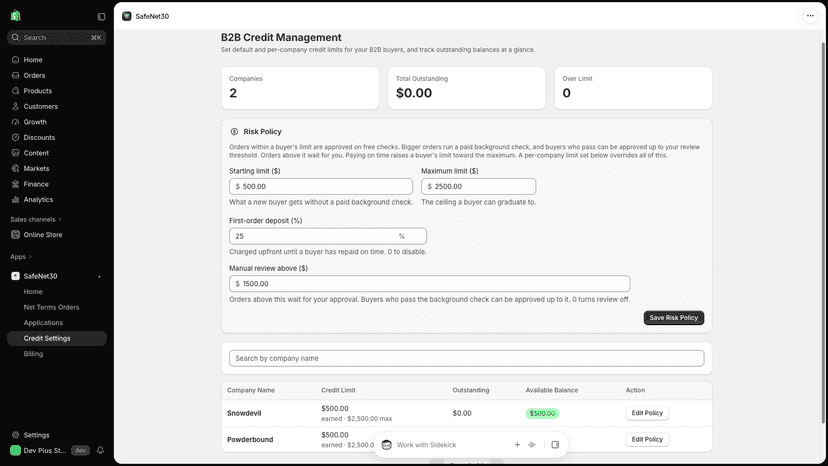Edit Policy for Powderbound

(x=647, y=440)
